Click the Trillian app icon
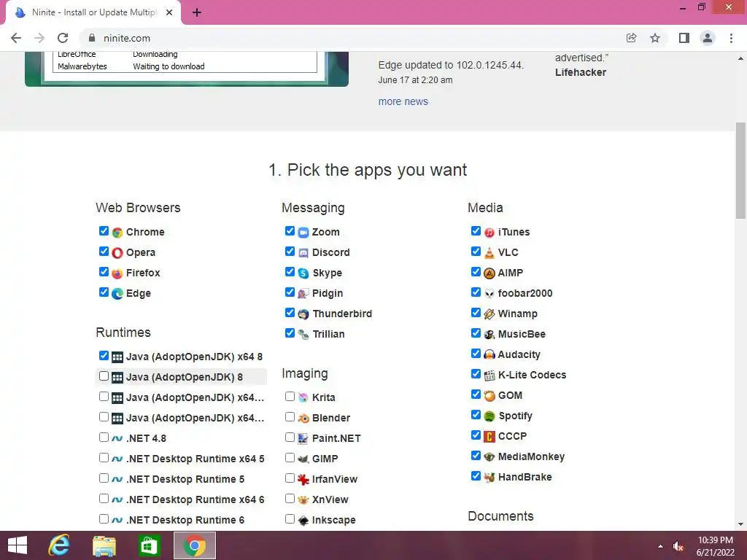Viewport: 747px width, 560px height. pos(303,334)
